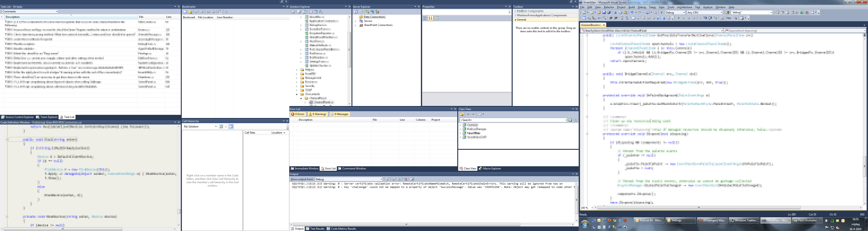Click the Toggle Bookmark icon in the Bookmarks panel
The width and height of the screenshot is (868, 231).
[x=185, y=12]
